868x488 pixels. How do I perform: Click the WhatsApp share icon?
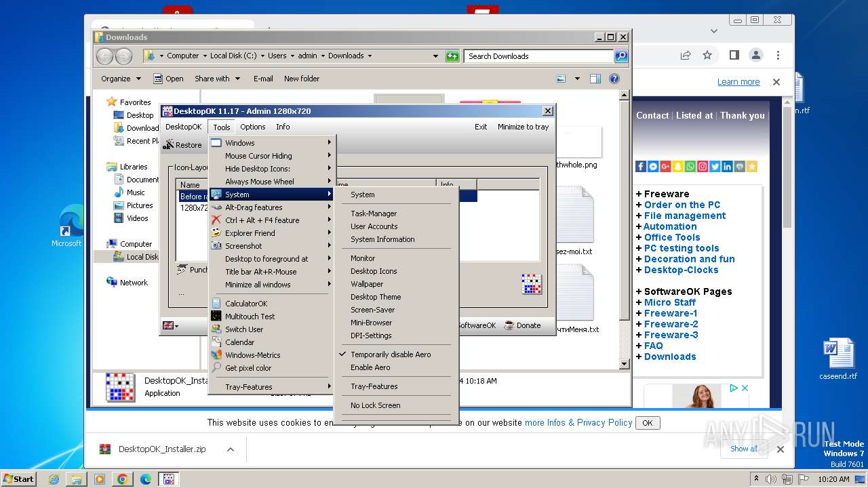(x=690, y=166)
